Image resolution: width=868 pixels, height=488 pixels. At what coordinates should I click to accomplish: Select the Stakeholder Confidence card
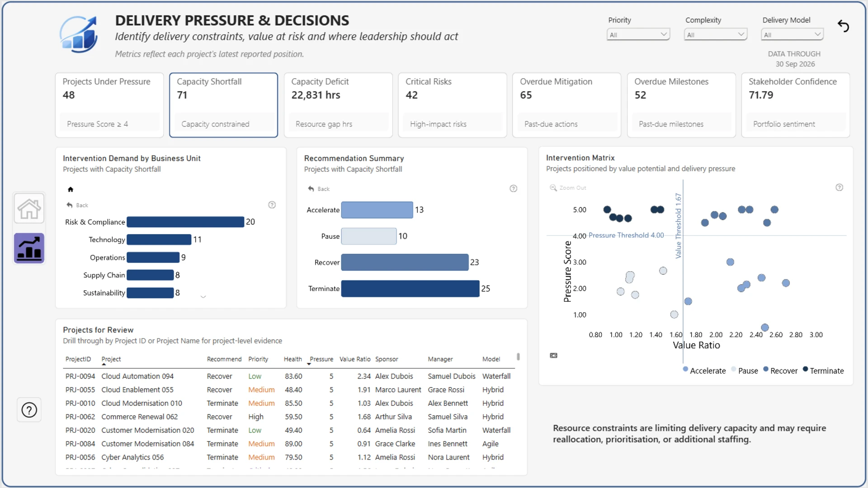pos(795,105)
